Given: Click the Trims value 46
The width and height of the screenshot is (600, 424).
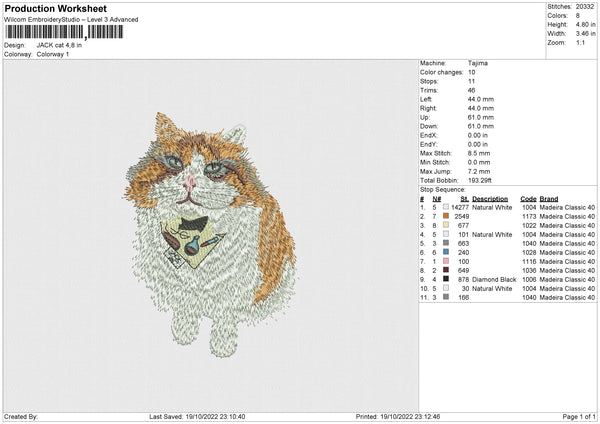Looking at the screenshot, I should 471,90.
